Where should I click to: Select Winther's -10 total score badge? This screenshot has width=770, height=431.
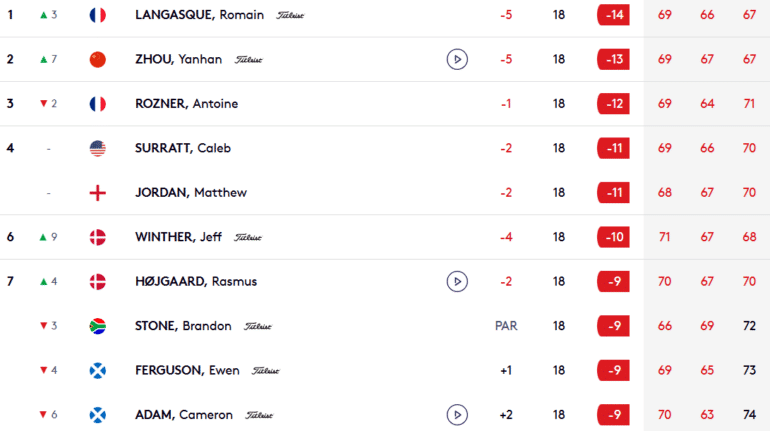613,237
